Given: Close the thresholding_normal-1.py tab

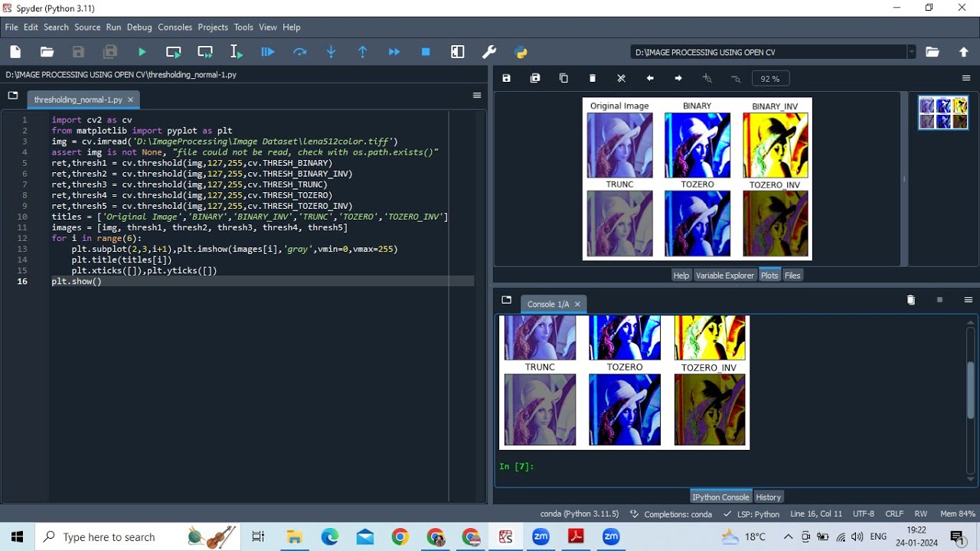Looking at the screenshot, I should click(130, 99).
